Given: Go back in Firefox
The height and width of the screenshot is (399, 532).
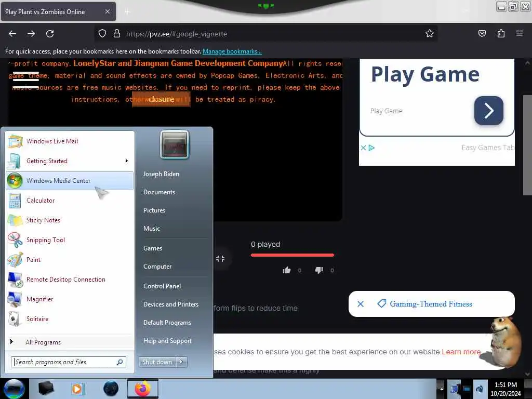Looking at the screenshot, I should [12, 34].
